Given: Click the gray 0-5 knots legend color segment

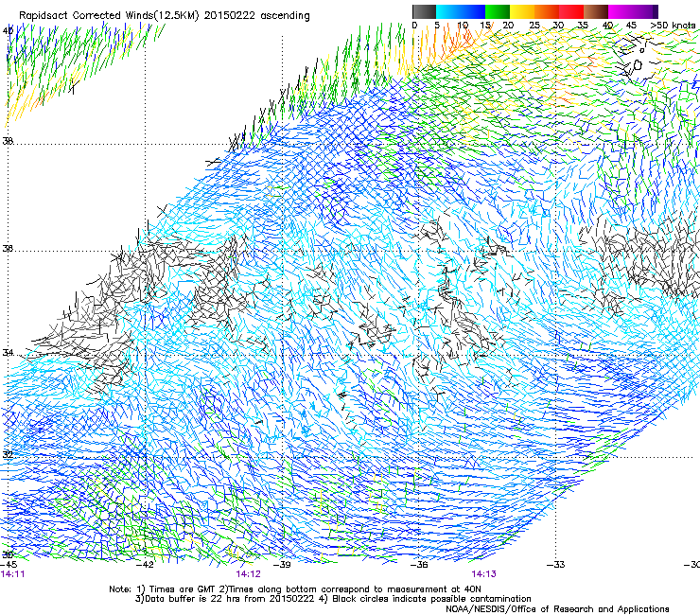Looking at the screenshot, I should coord(424,11).
